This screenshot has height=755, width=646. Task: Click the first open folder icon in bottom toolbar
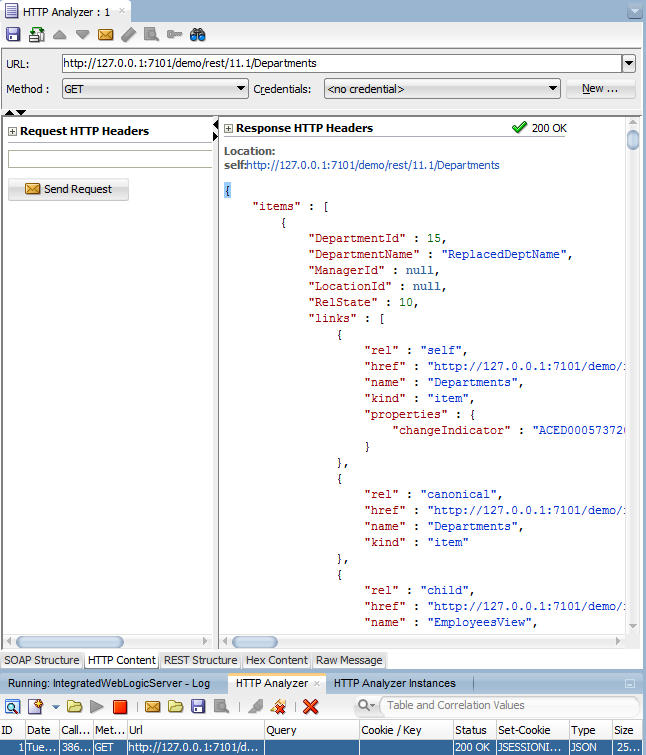(x=75, y=706)
